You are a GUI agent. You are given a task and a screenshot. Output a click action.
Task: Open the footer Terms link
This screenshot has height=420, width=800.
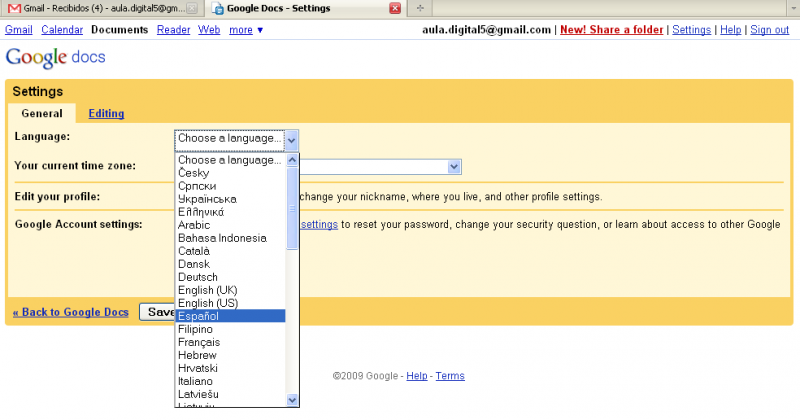450,376
